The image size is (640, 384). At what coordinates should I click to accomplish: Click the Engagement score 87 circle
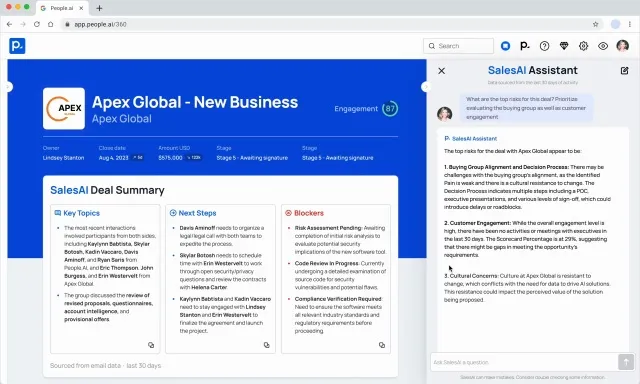point(390,109)
